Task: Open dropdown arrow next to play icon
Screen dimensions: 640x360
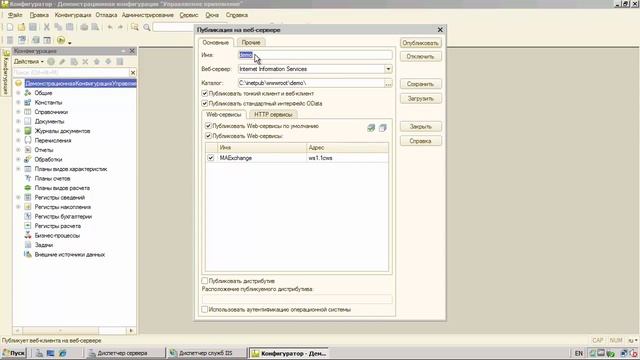Action: pyautogui.click(x=70, y=42)
